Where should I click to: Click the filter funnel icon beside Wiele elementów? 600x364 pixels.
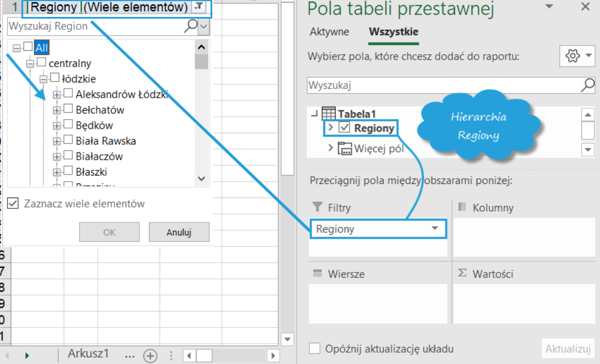[x=199, y=7]
